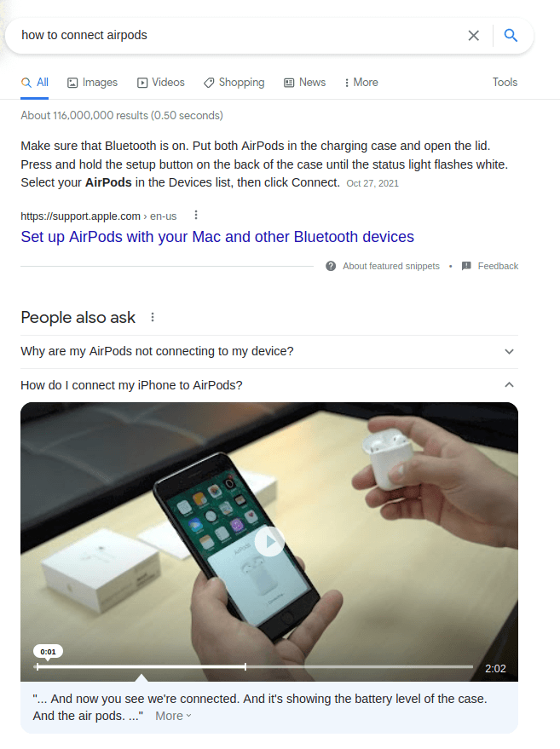This screenshot has height=749, width=560.
Task: Click the About featured snippets link
Action: pyautogui.click(x=391, y=266)
